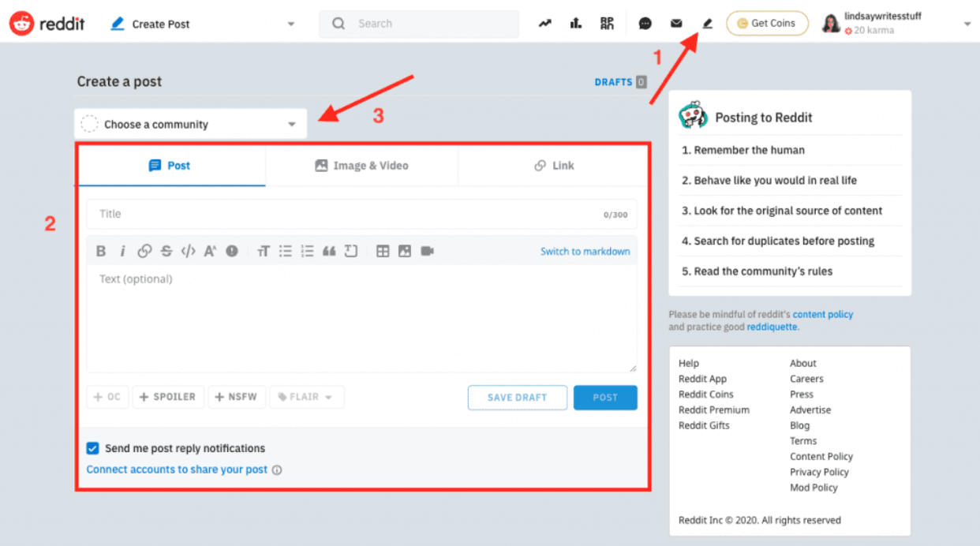Open the chat bubble icon
The image size is (980, 546).
point(645,24)
